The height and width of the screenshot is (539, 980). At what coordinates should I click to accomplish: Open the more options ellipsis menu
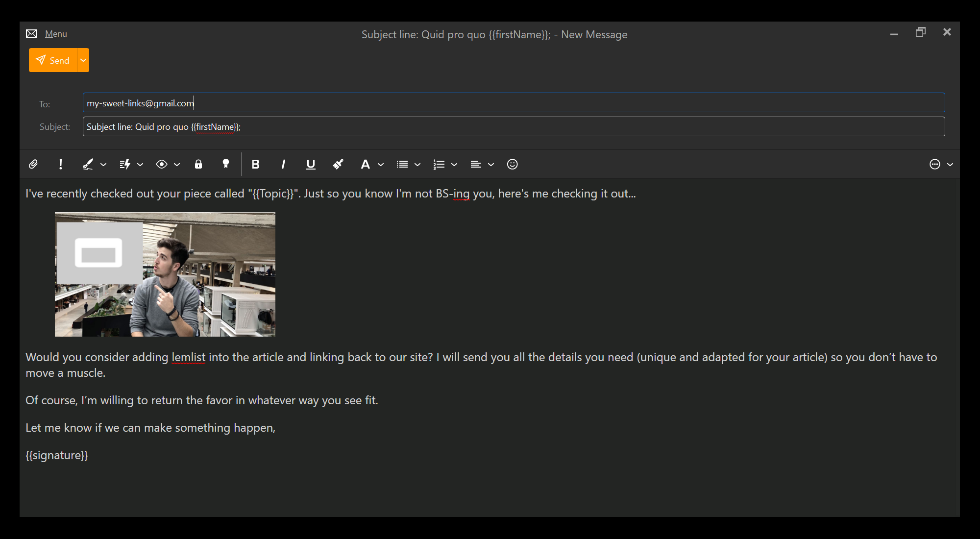pyautogui.click(x=935, y=164)
